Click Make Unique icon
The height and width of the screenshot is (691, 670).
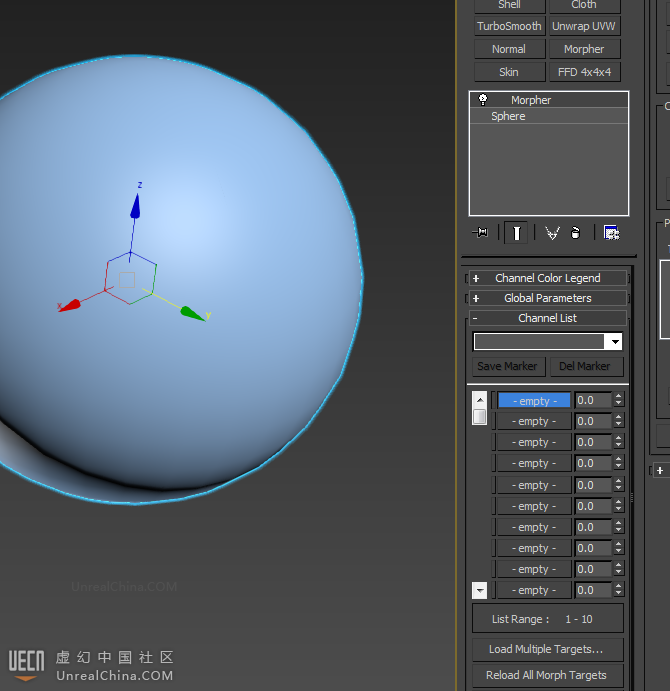coord(552,232)
